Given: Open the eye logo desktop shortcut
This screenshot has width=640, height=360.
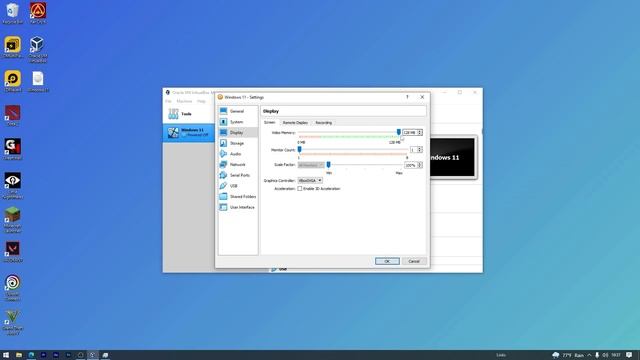Looking at the screenshot, I should pos(13,185).
